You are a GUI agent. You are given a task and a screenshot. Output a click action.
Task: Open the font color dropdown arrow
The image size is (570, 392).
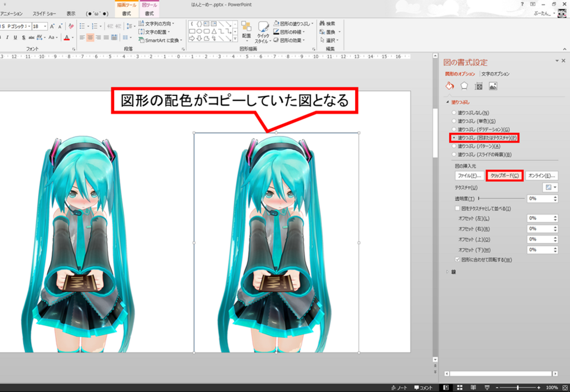point(72,37)
